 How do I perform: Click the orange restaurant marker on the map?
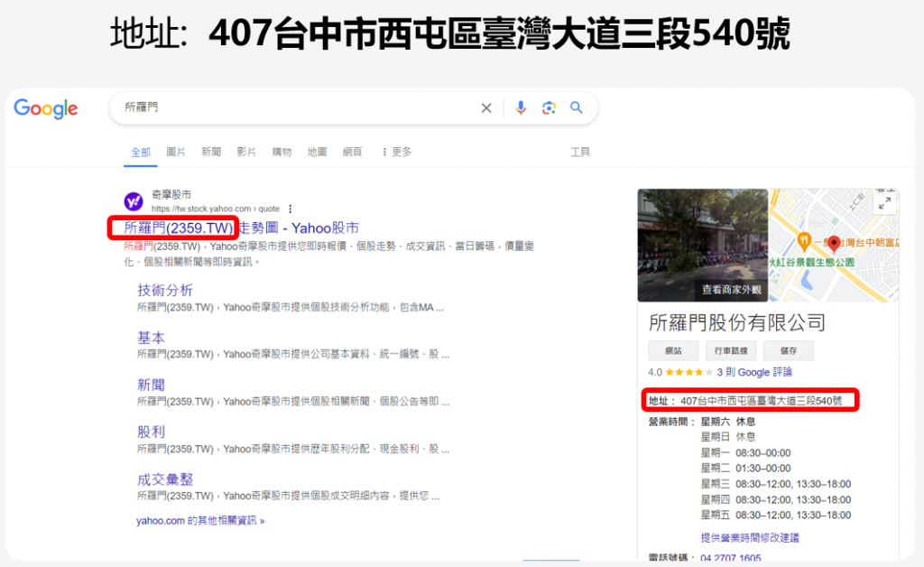tap(803, 240)
